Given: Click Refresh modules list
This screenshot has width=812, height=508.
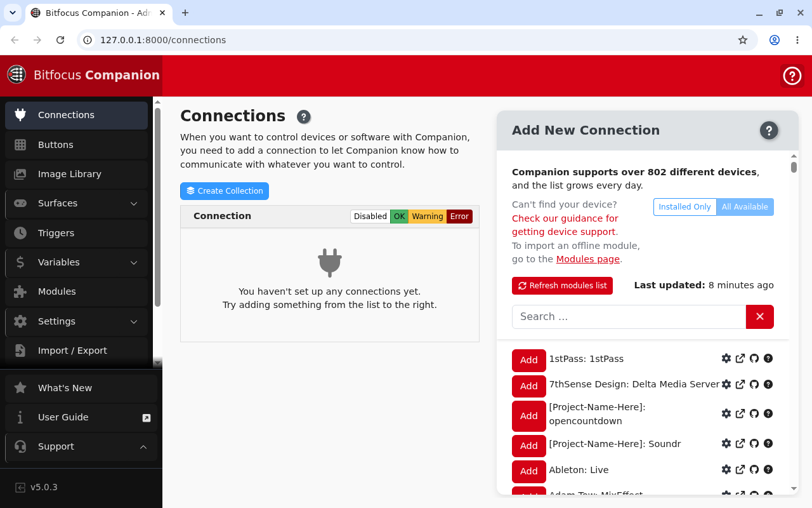Looking at the screenshot, I should point(562,286).
